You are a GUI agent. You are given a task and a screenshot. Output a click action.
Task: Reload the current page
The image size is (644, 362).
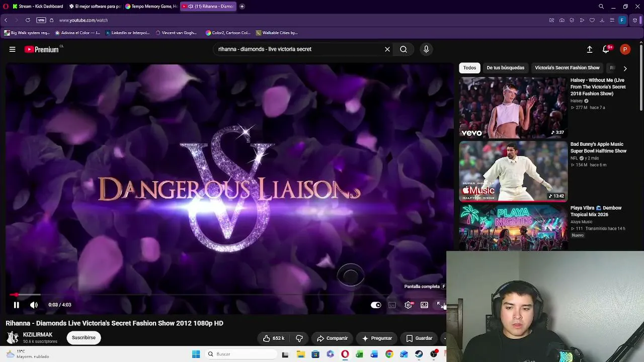(28, 20)
